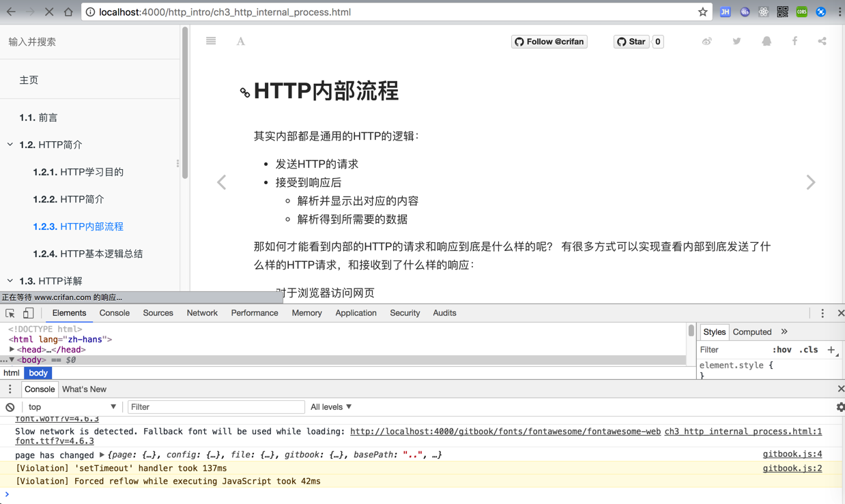This screenshot has height=504, width=845.
Task: Expand the head element triangle
Action: point(12,349)
